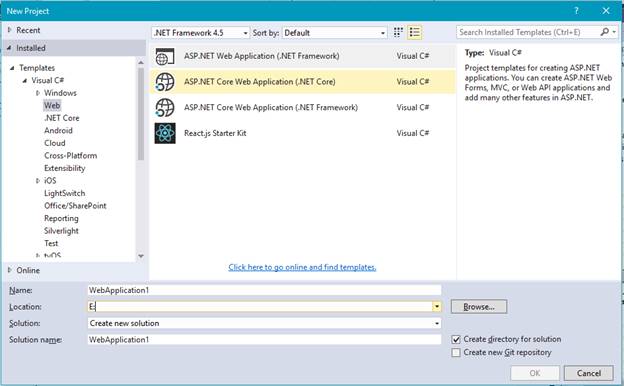Click the search magnifier icon
Screen dimensions: 624x386
[x=604, y=32]
